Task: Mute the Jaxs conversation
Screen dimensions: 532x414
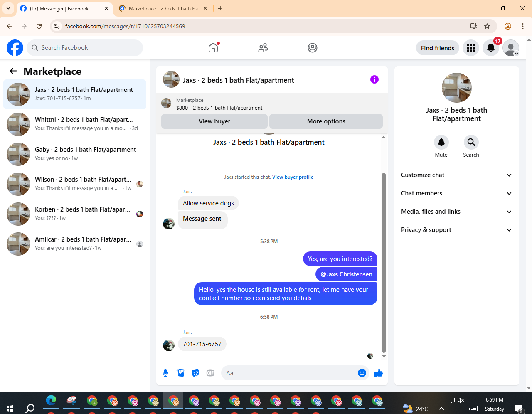Action: (441, 142)
